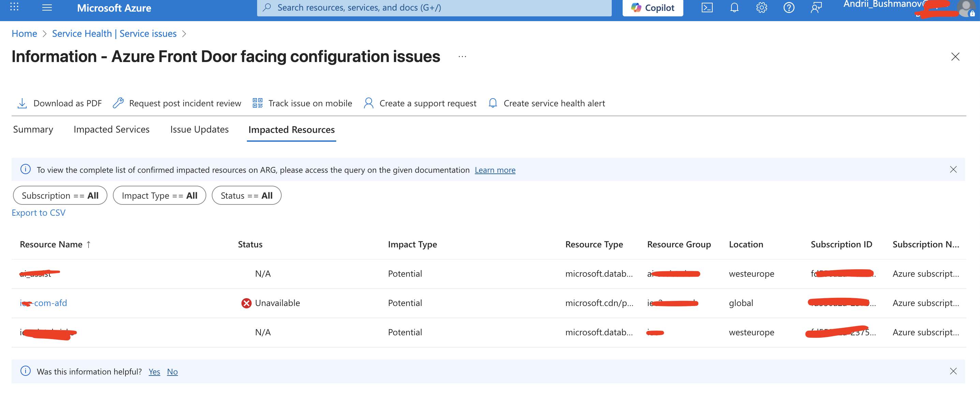Open the Cloud Shell terminal icon
Image resolution: width=980 pixels, height=398 pixels.
707,7
